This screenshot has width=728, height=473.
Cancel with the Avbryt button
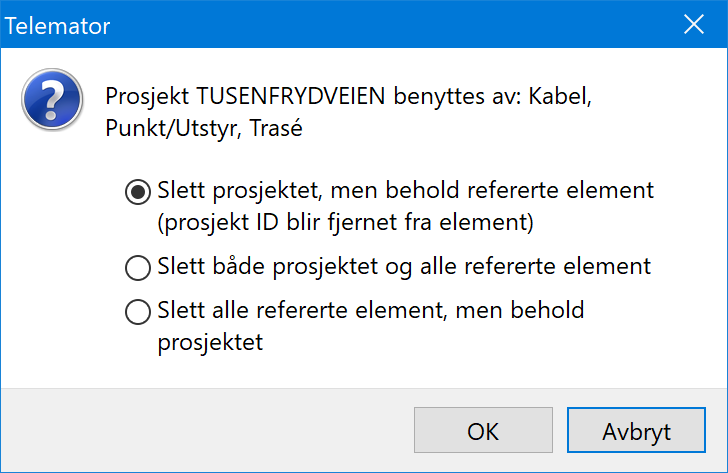pyautogui.click(x=636, y=430)
